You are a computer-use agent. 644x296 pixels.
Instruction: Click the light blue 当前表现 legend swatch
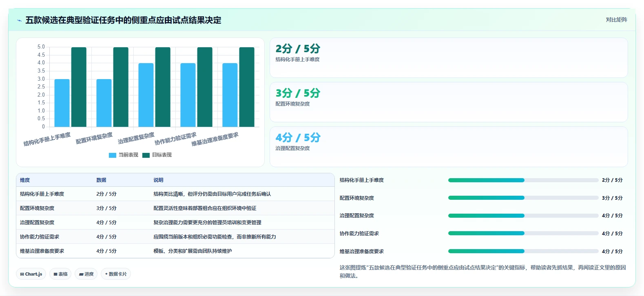113,155
